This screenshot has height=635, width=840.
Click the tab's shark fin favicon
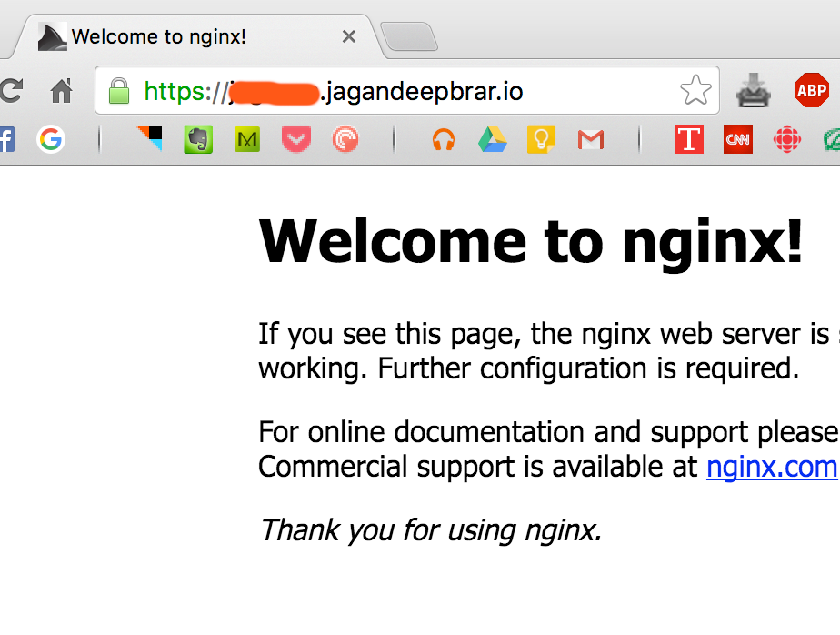[x=53, y=37]
